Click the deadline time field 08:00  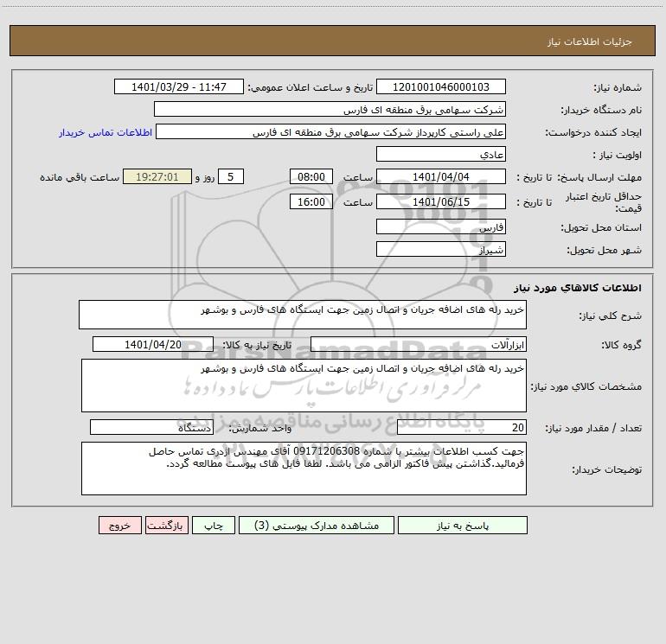click(311, 177)
